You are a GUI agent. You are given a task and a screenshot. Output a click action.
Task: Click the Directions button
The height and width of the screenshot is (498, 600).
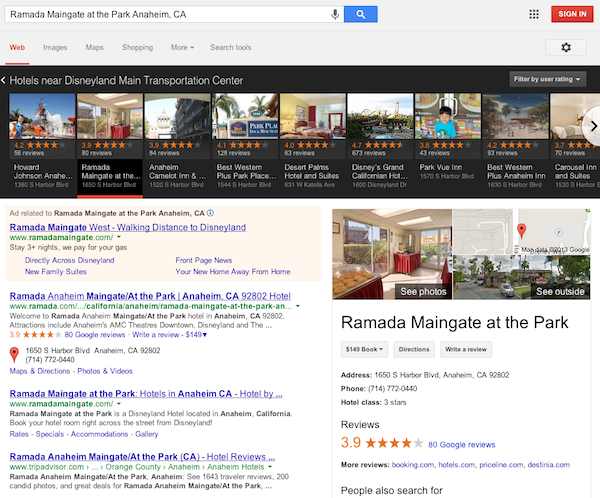coord(414,349)
